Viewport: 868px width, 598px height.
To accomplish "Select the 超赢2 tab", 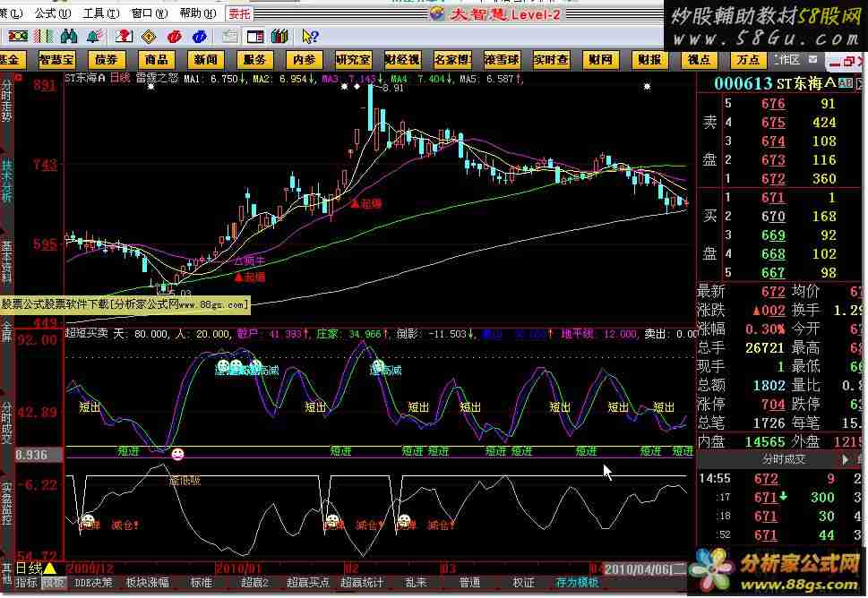I will click(254, 583).
